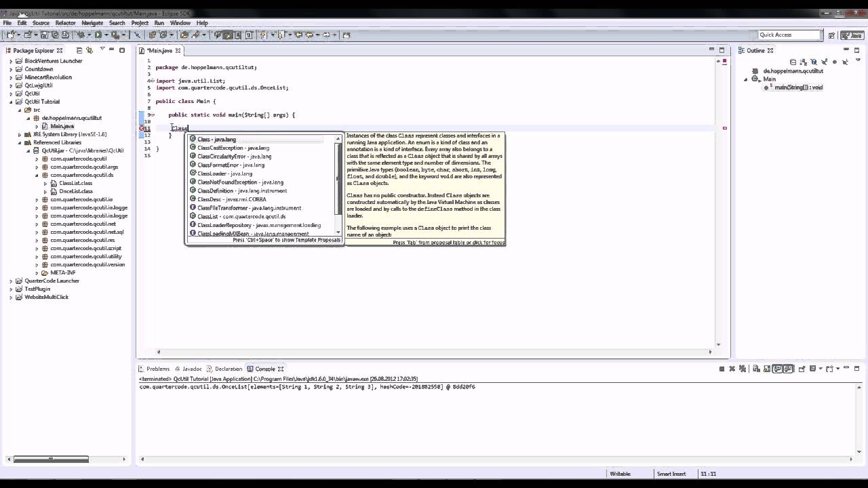Click the Terminate icon in Console toolbar

click(x=722, y=369)
